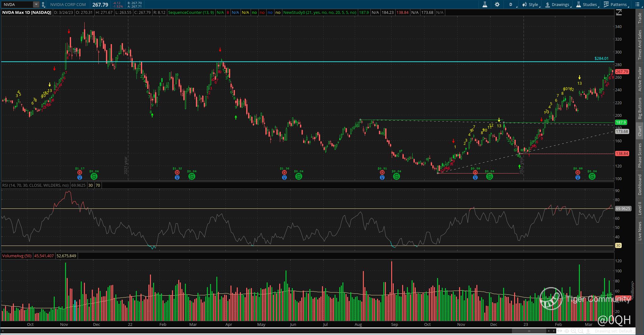The width and height of the screenshot is (644, 335).
Task: Click the green dividend icon near late November 2022
Action: [489, 176]
